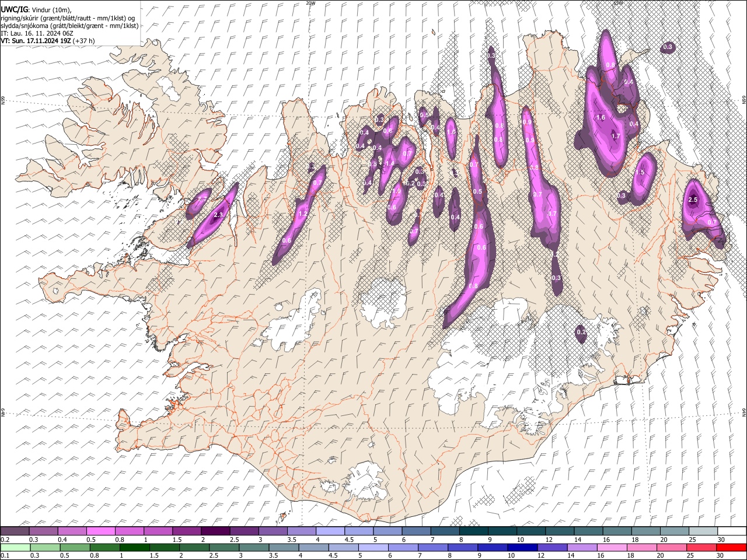Select the line starting "slydda/snjókoma" in the title box
Screen dimensions: 747x560
tap(69, 25)
